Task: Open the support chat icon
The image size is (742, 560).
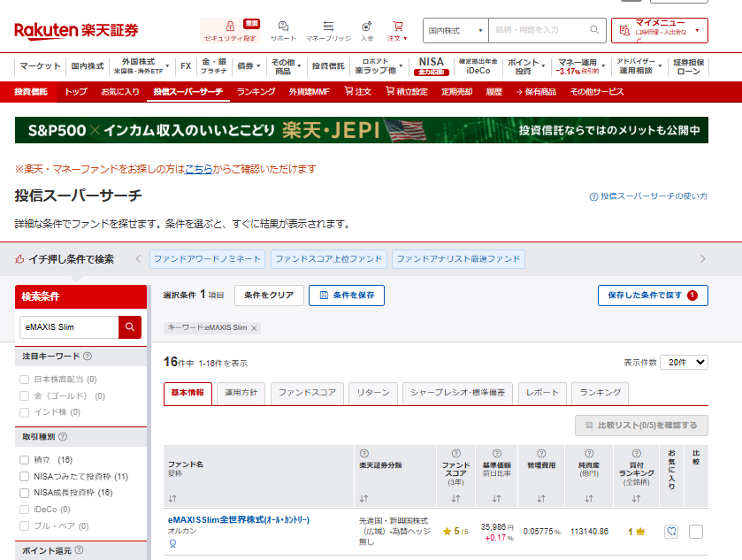Action: click(x=283, y=26)
